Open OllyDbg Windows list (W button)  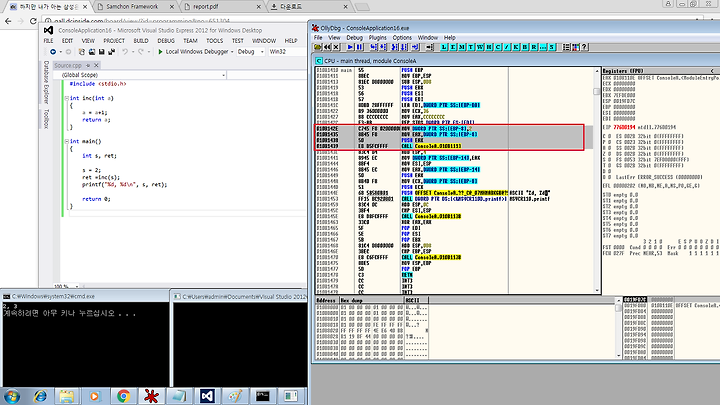coord(480,47)
